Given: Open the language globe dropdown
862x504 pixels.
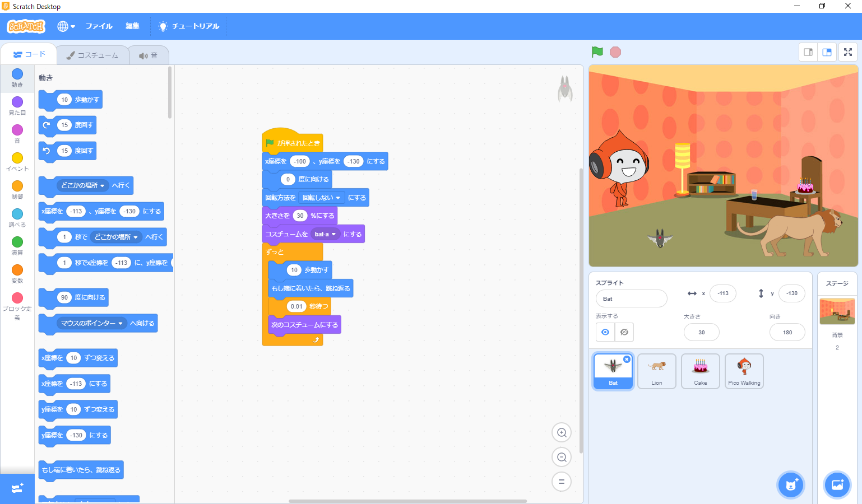Looking at the screenshot, I should point(66,26).
